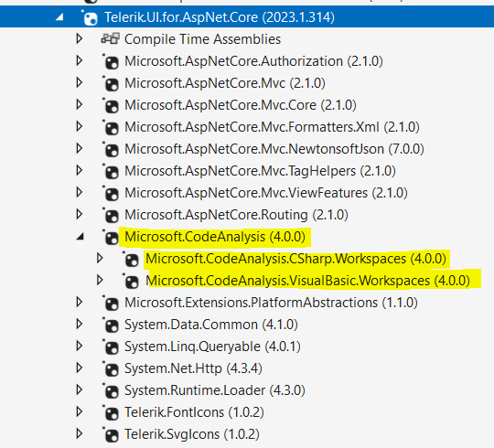The height and width of the screenshot is (448, 494).
Task: Expand the Compile Time Assemblies node
Action: coord(80,38)
